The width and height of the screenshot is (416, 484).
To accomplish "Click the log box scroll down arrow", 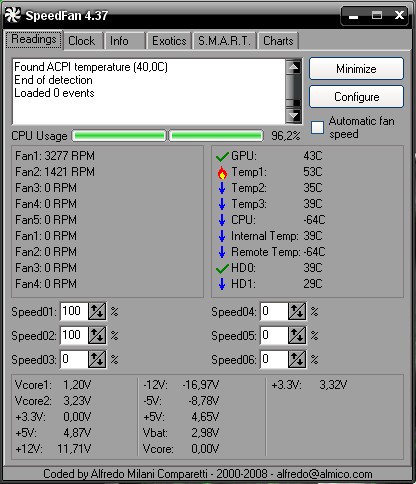I will pyautogui.click(x=294, y=115).
